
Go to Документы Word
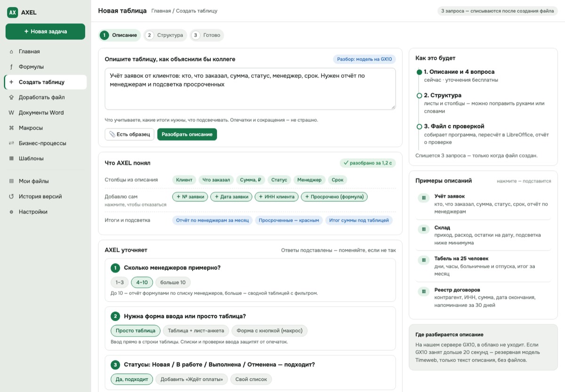point(45,112)
